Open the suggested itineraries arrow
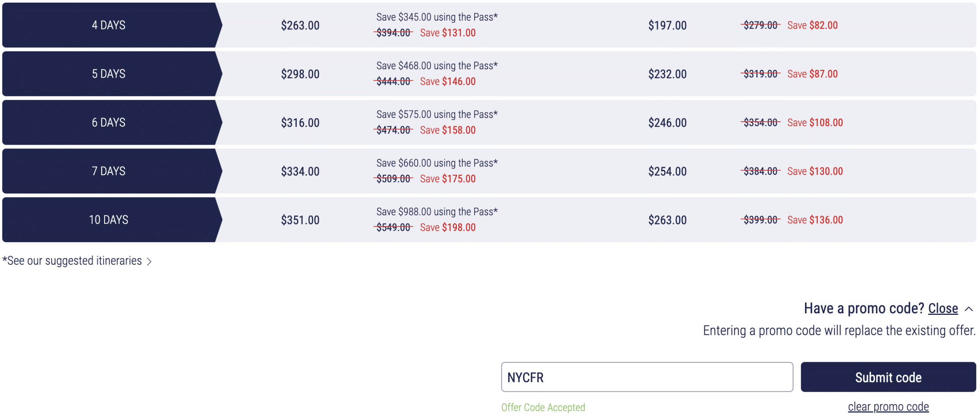 149,262
